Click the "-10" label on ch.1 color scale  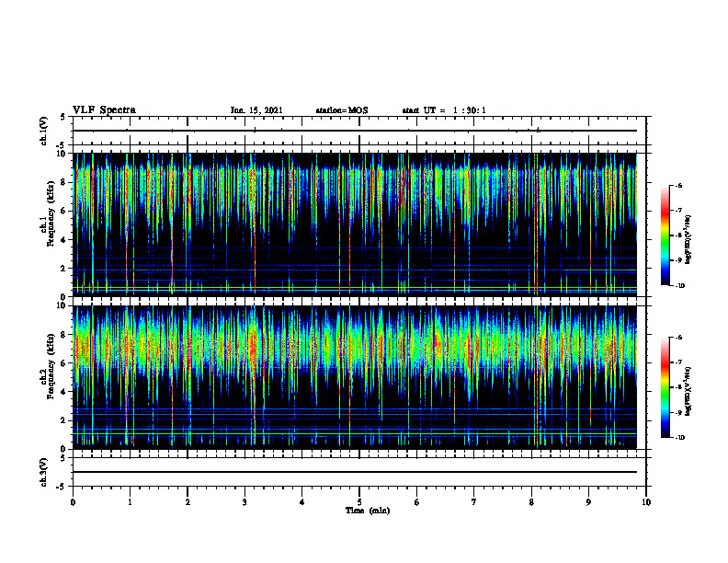(679, 286)
